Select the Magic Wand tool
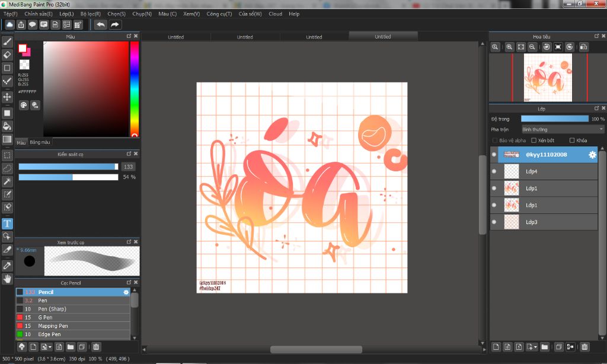607x364 pixels. click(7, 181)
